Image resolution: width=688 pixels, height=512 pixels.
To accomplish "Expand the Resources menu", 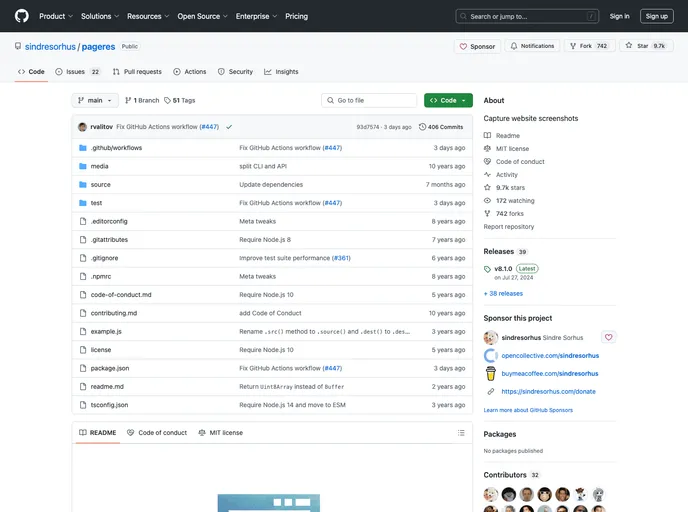I will coord(148,16).
